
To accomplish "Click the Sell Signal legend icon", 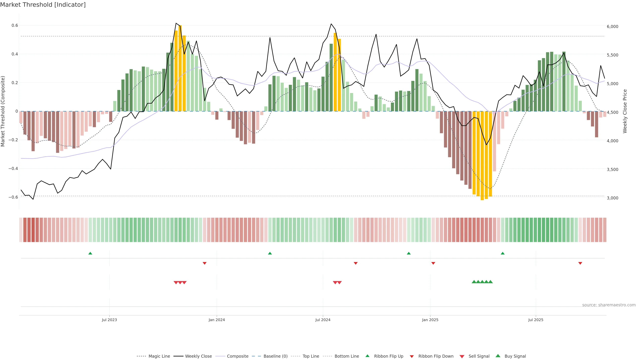I will [x=462, y=356].
